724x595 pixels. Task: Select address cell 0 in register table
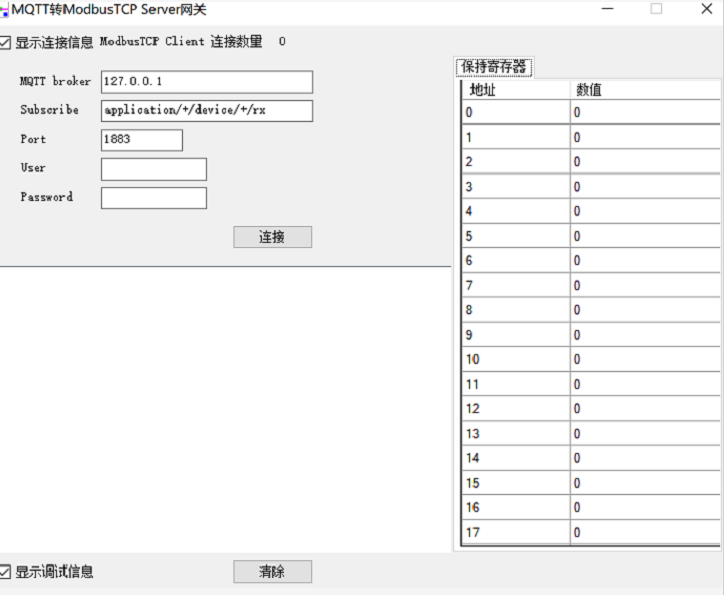[516, 112]
